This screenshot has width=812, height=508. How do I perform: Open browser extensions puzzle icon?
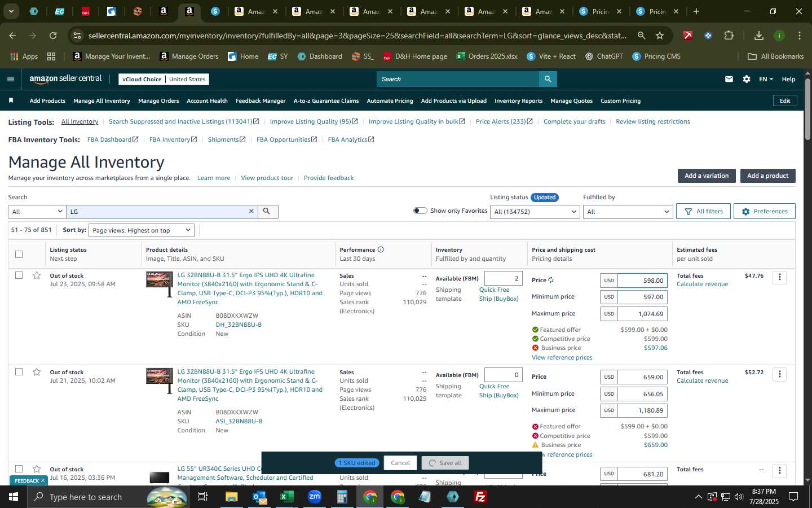click(729, 36)
